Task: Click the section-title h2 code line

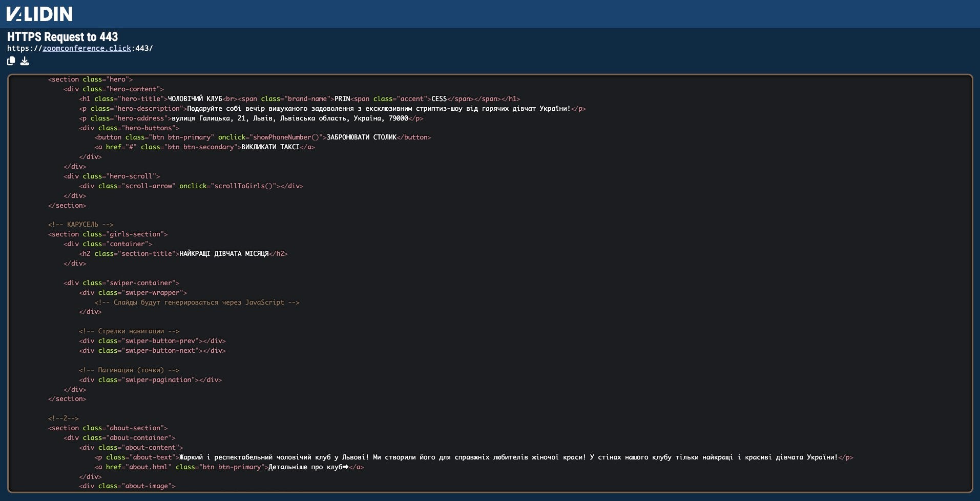Action: click(183, 254)
